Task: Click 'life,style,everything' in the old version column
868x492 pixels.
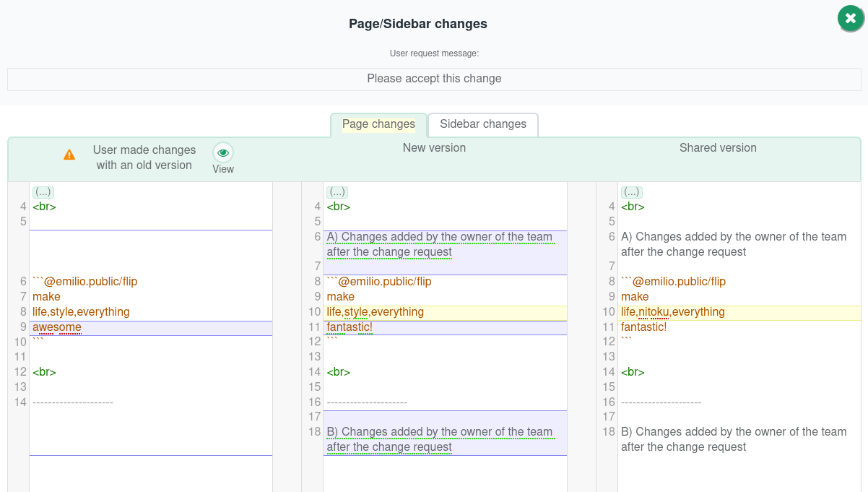Action: coord(81,312)
